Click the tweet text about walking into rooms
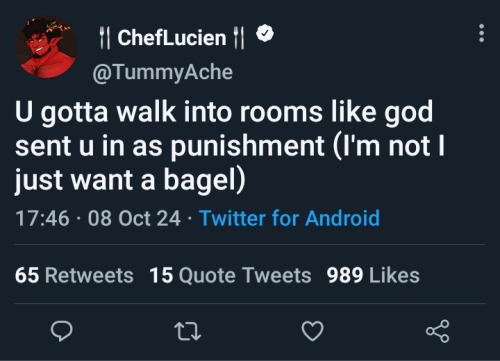Viewport: 500px width, 361px height. tap(230, 146)
